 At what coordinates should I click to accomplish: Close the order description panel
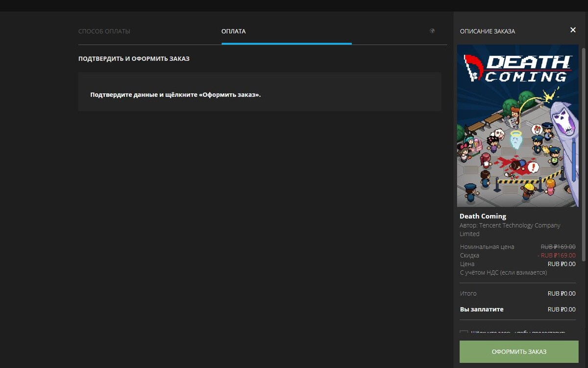[x=573, y=30]
